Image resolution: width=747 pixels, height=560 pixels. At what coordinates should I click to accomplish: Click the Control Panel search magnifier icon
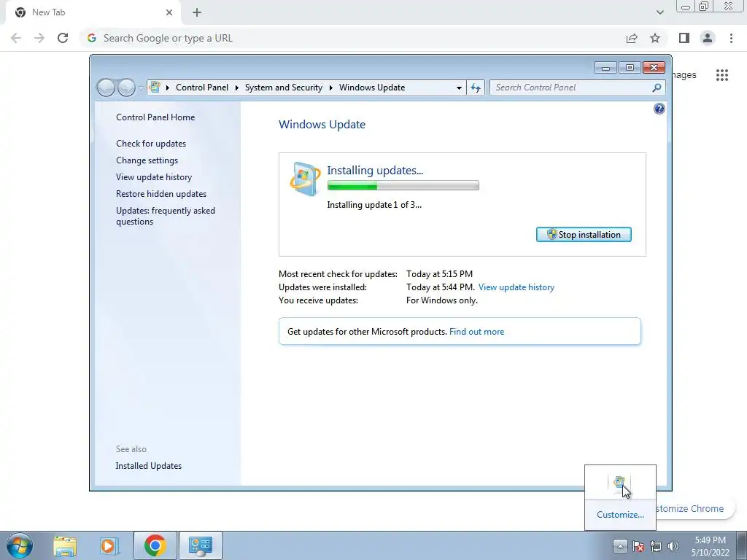coord(657,87)
